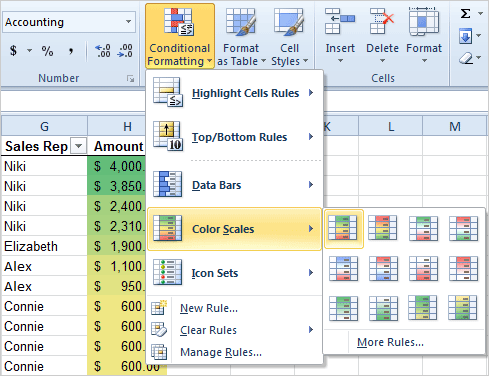Click the AutoSum sigma icon
Viewport: 489px width, 376px height.
click(x=465, y=14)
